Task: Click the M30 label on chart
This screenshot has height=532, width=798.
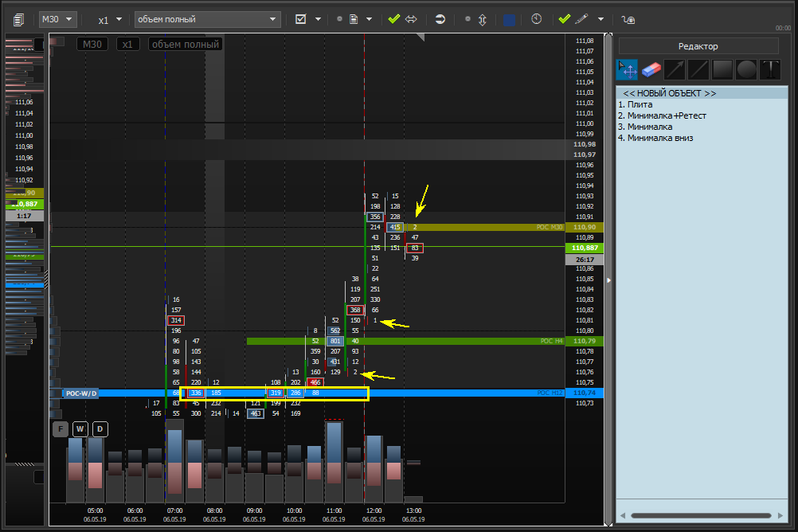Action: coord(92,45)
